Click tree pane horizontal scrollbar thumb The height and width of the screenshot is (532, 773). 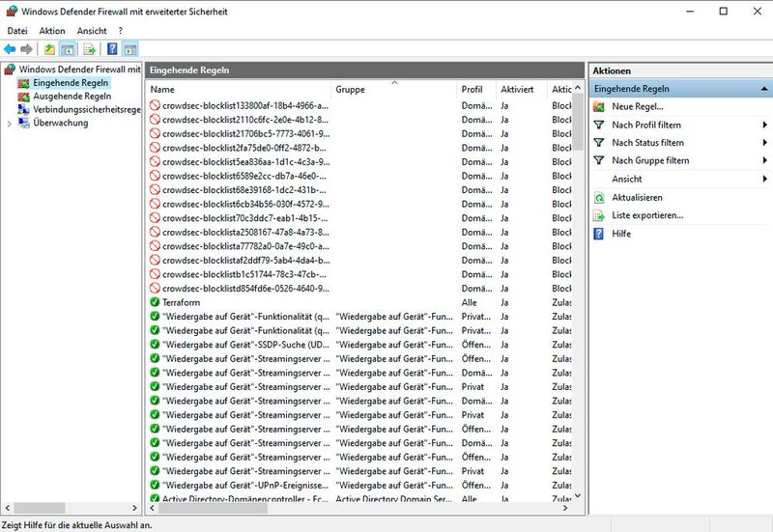tap(40, 507)
